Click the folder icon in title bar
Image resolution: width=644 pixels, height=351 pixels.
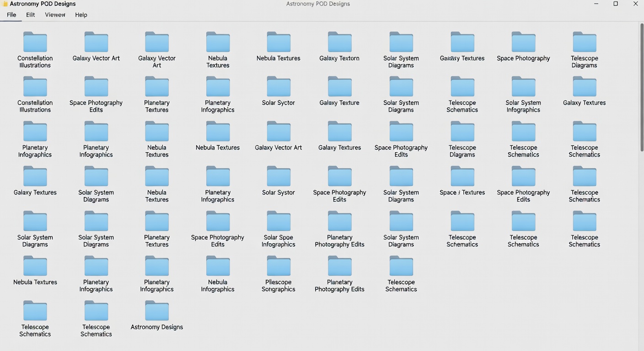click(5, 4)
